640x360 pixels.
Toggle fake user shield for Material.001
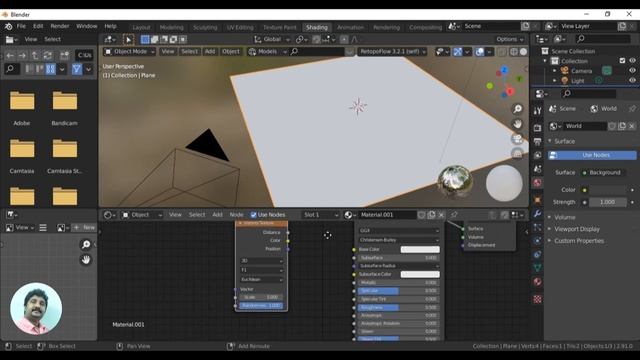(422, 215)
